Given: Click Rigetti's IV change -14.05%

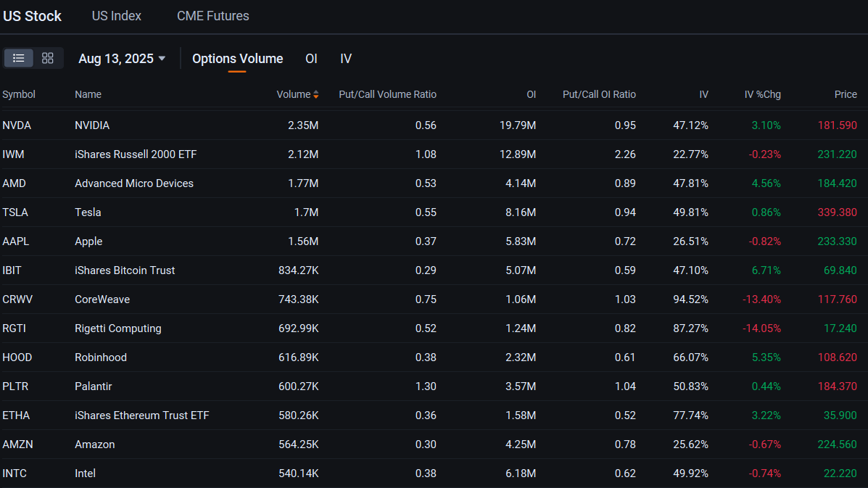Looking at the screenshot, I should tap(761, 328).
